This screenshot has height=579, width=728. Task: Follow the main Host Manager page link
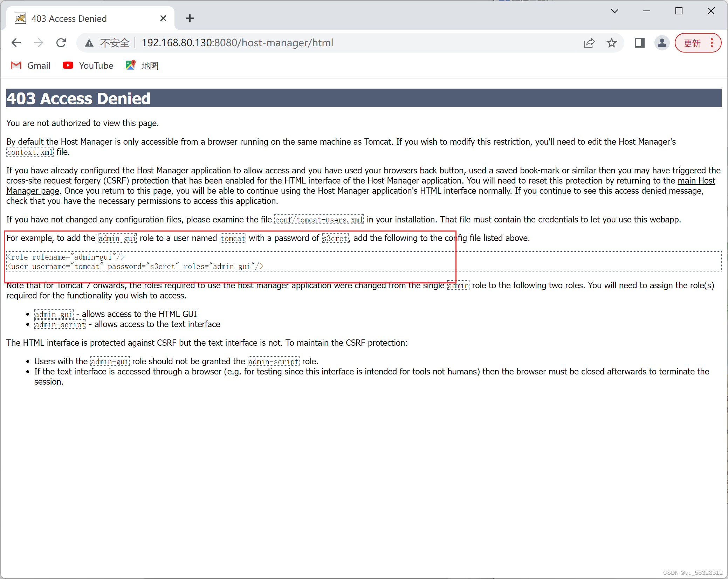tap(696, 181)
